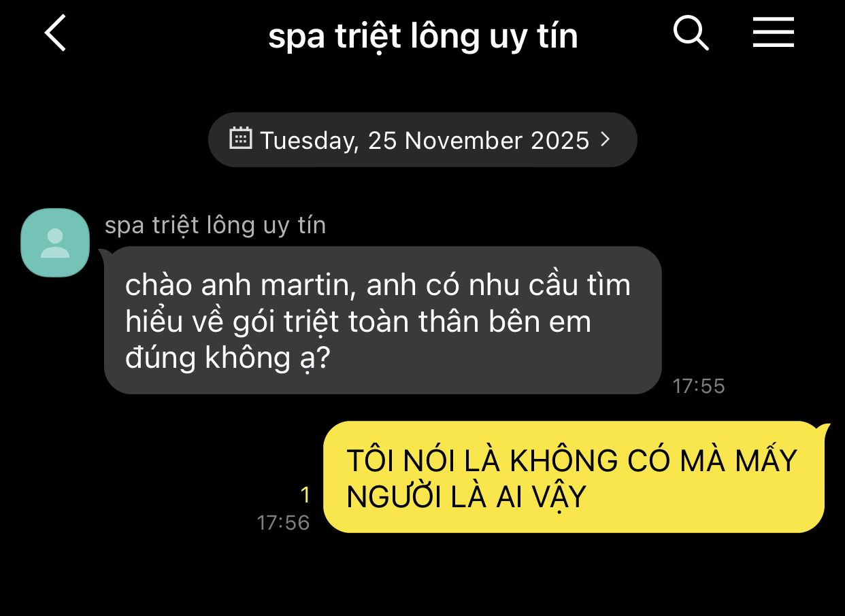Open the Tuesday, 25 November 2025 date picker

click(422, 139)
